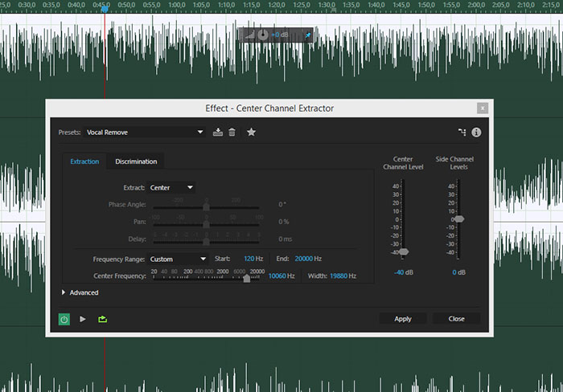Click HUD pin icon on waveform

tap(308, 35)
